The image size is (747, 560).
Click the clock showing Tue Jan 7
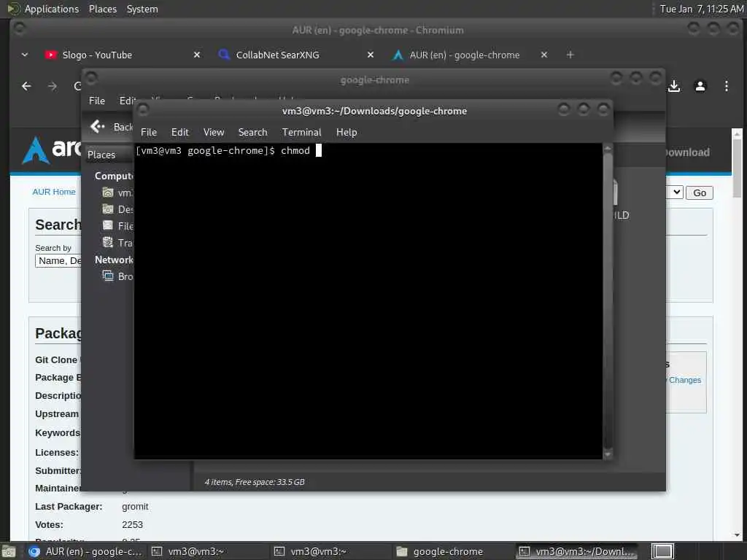click(x=701, y=9)
